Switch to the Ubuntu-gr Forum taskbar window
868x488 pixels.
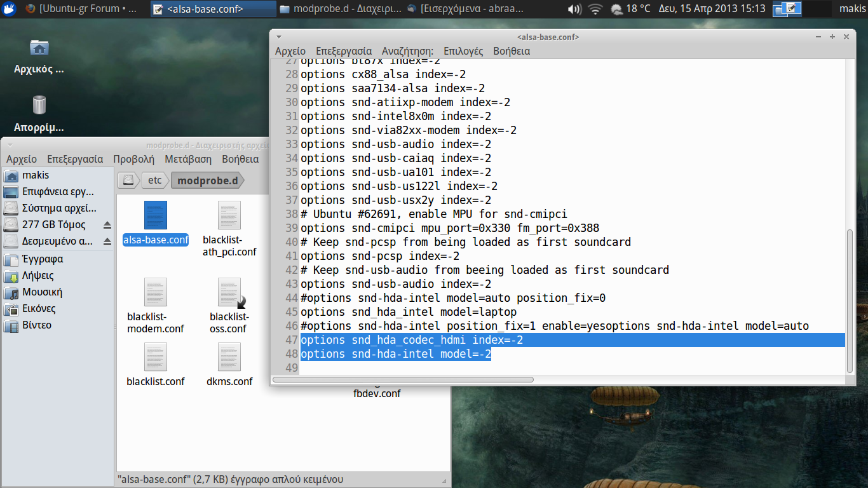[x=83, y=9]
